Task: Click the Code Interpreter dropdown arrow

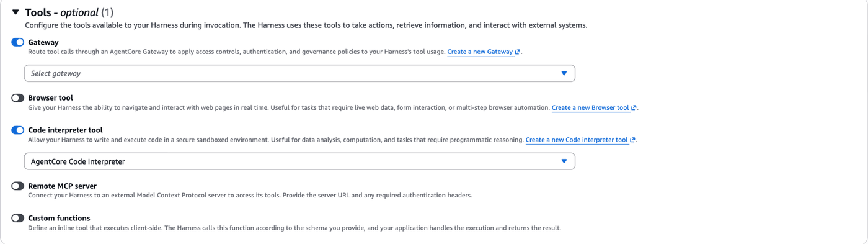Action: pyautogui.click(x=564, y=161)
